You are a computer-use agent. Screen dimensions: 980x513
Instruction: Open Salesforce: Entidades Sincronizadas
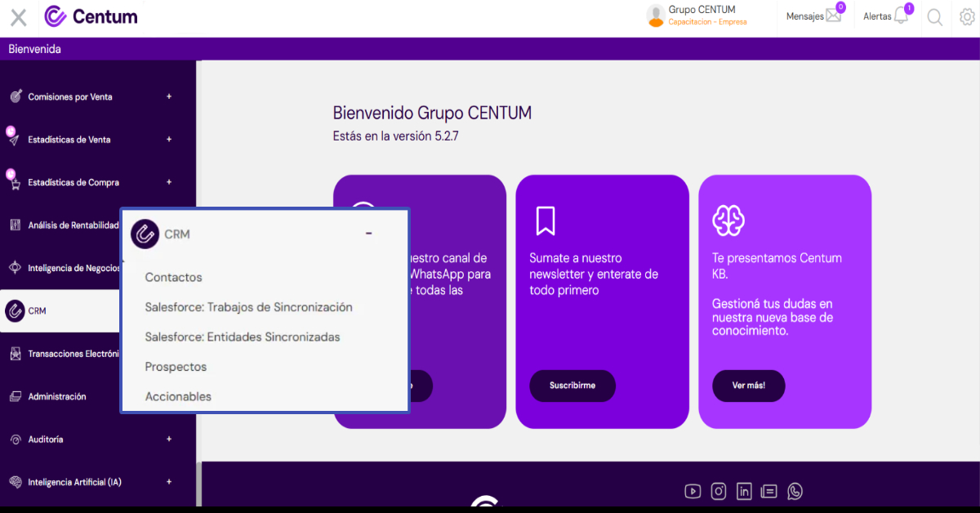(243, 337)
